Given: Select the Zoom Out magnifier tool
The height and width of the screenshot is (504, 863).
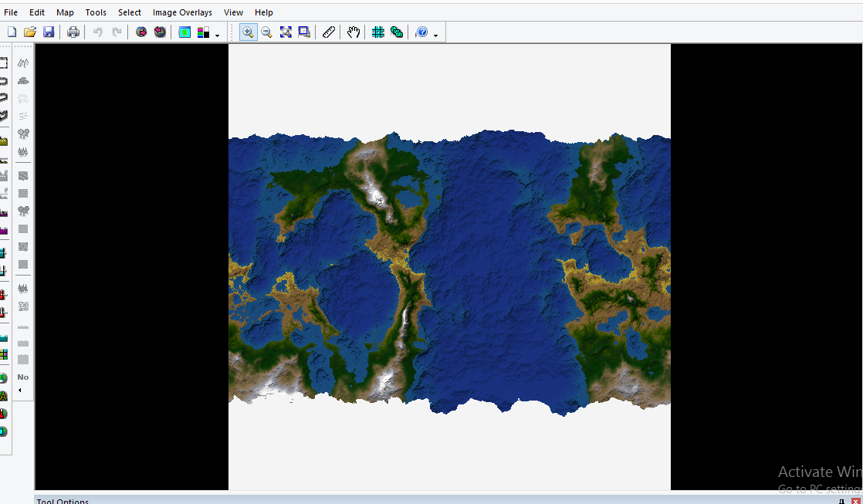Looking at the screenshot, I should [266, 32].
